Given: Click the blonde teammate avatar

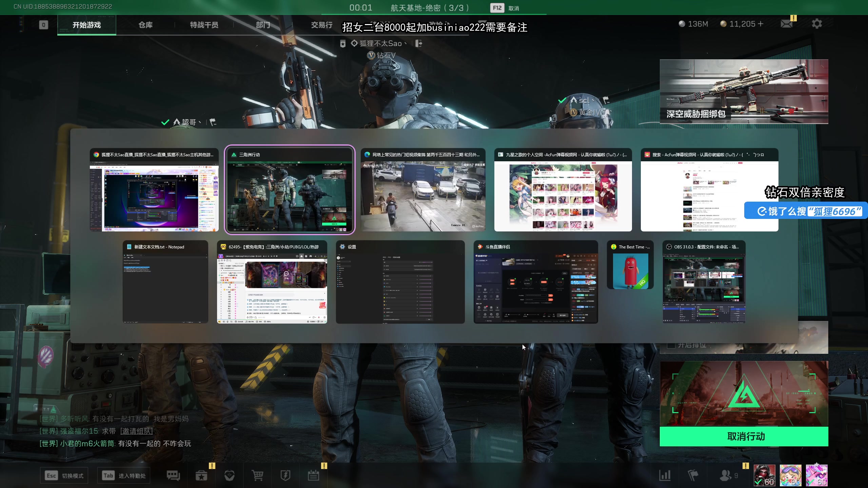Looking at the screenshot, I should coord(790,475).
